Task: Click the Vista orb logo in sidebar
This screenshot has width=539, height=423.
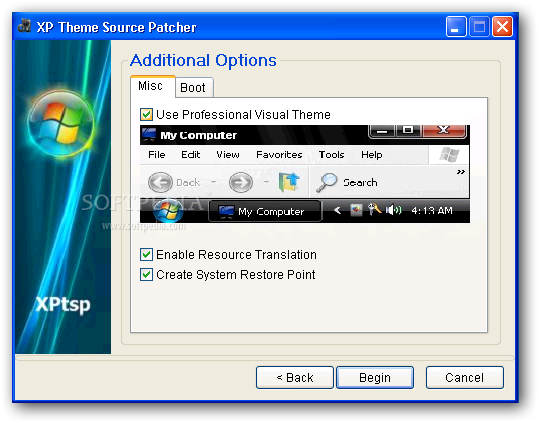Action: coord(60,125)
